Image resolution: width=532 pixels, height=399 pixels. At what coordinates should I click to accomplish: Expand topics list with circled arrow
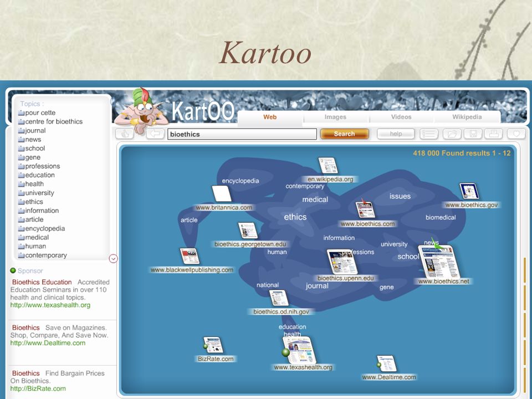coord(113,259)
